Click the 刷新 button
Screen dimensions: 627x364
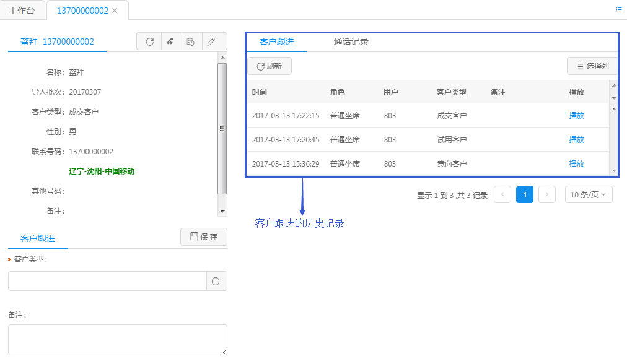tap(270, 66)
